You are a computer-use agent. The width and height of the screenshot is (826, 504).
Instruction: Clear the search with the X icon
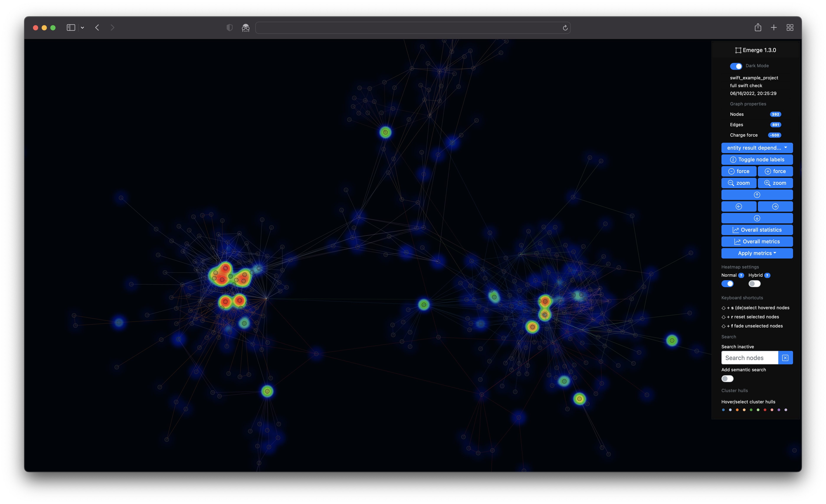pos(785,358)
